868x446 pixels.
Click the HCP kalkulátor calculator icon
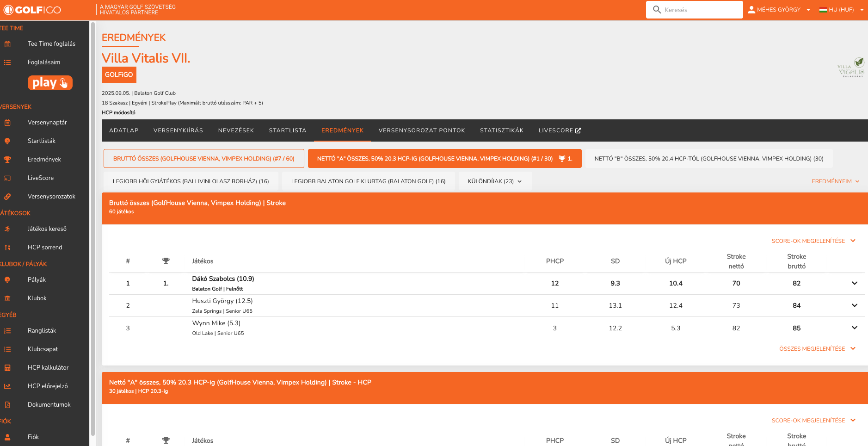pyautogui.click(x=7, y=368)
